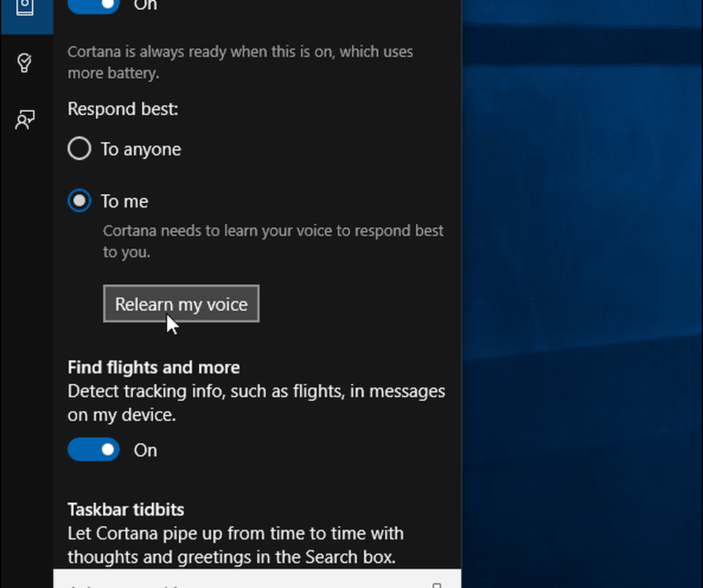Turn off the Hey Cortana toggle
703x588 pixels.
pos(93,6)
